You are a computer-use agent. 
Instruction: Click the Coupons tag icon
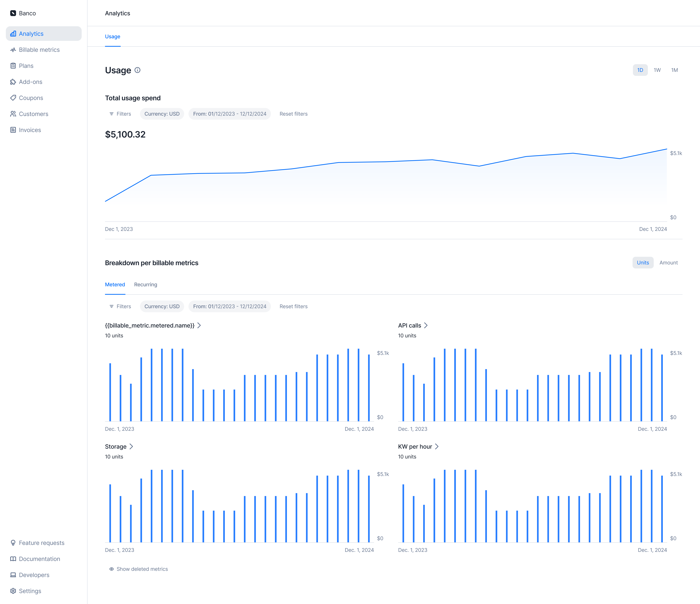[13, 98]
